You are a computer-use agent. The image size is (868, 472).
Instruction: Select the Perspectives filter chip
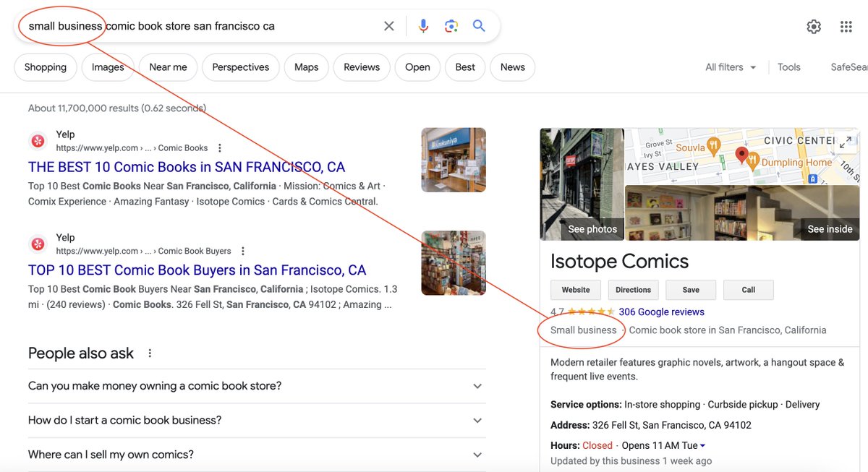coord(241,67)
